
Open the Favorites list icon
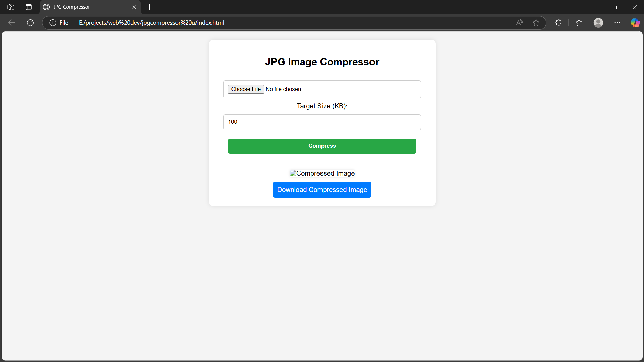pyautogui.click(x=579, y=23)
